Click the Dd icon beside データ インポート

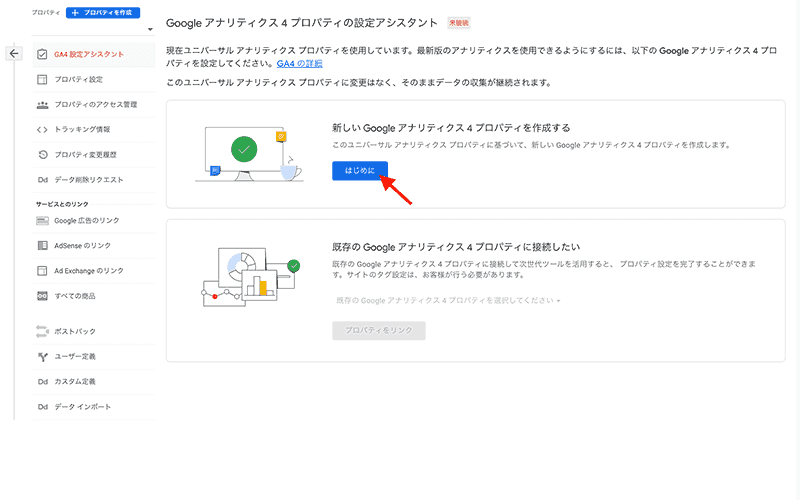click(x=42, y=407)
